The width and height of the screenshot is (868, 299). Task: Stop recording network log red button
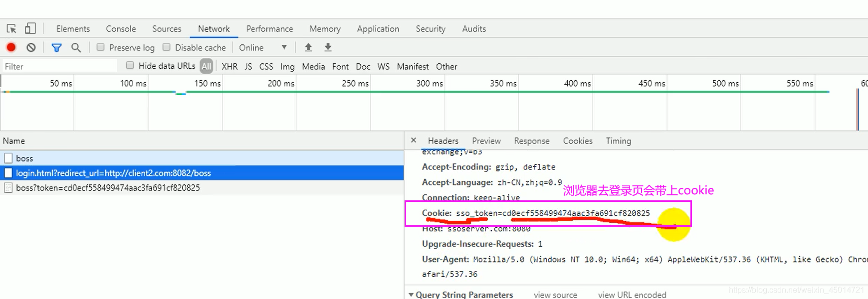[11, 47]
